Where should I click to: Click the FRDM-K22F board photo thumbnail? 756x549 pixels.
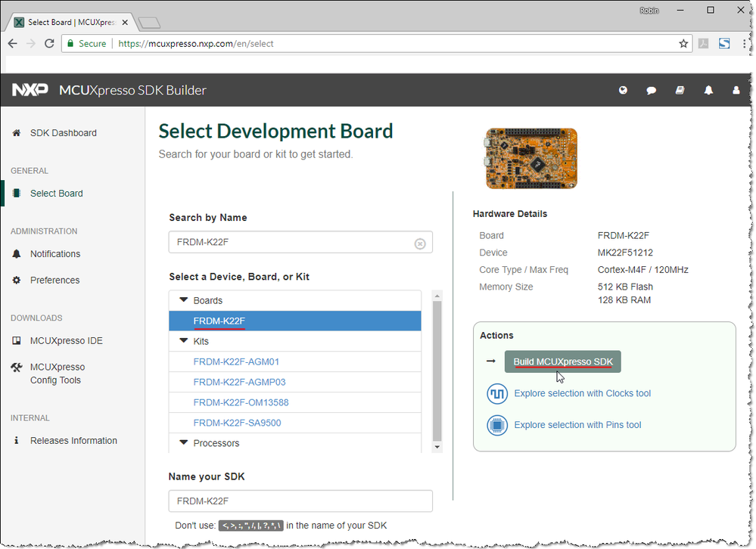coord(531,159)
